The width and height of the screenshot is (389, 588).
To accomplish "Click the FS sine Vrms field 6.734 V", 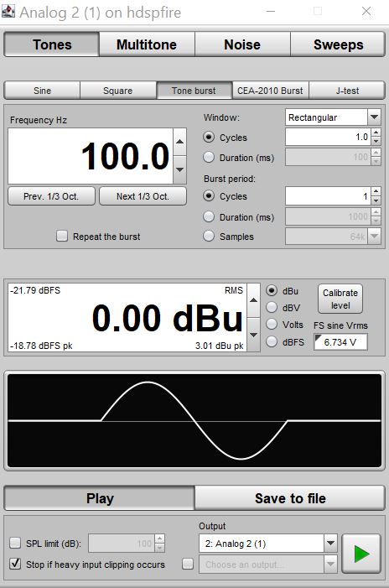I will click(x=340, y=342).
